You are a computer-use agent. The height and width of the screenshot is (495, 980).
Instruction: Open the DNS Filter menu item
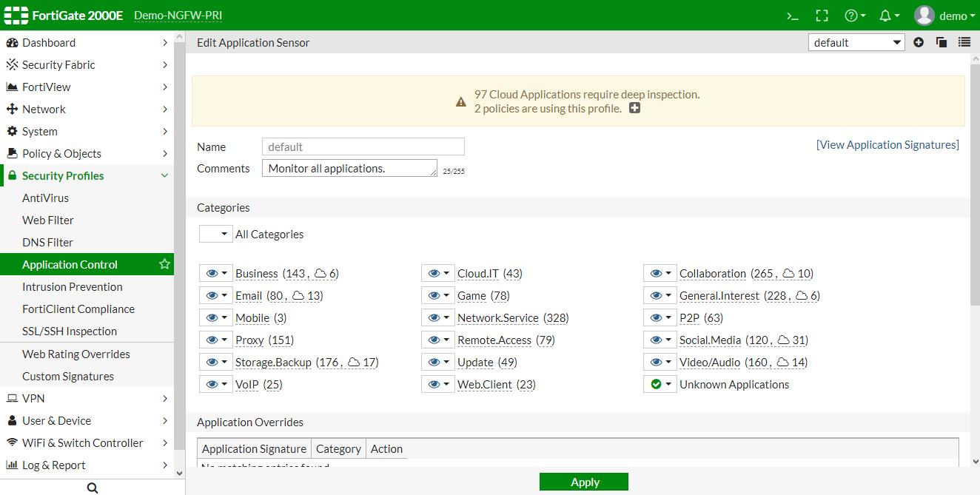[87, 242]
